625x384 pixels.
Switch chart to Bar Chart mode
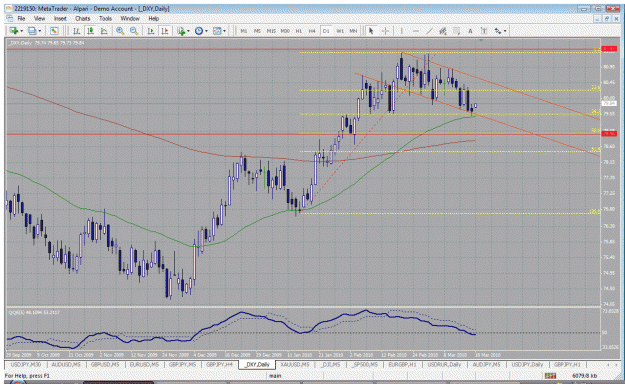[76, 31]
